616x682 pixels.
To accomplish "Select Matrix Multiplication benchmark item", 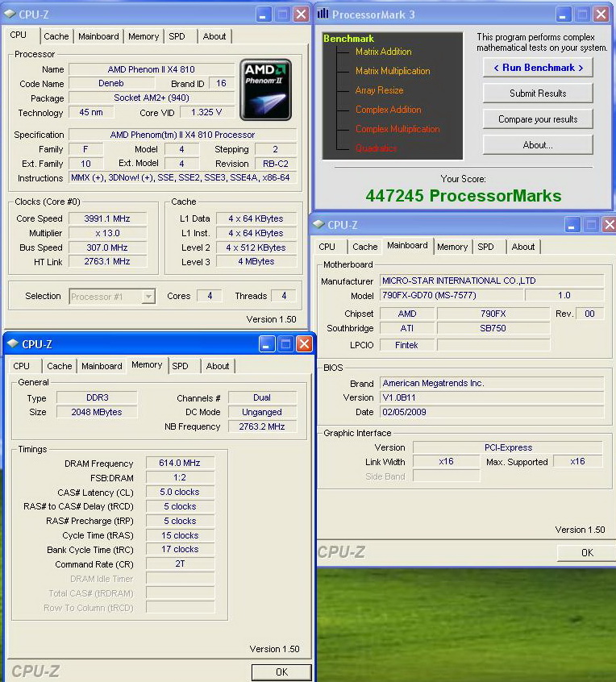I will coord(393,70).
